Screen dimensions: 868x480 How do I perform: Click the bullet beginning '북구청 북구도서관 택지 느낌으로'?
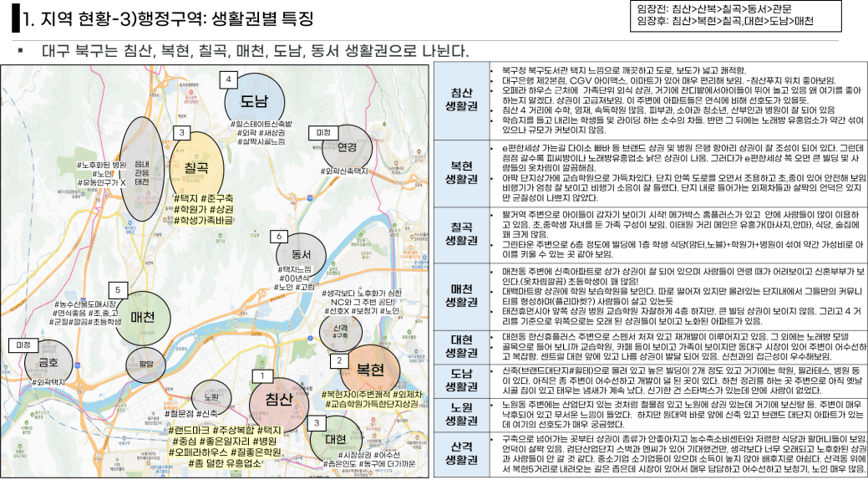[624, 71]
